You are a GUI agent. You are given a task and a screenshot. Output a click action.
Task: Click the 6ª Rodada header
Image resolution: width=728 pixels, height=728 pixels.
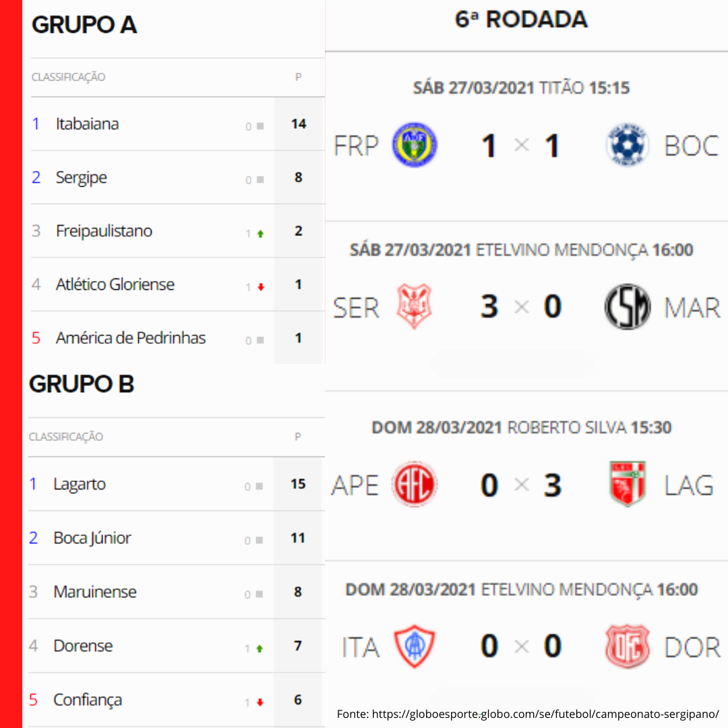click(521, 20)
